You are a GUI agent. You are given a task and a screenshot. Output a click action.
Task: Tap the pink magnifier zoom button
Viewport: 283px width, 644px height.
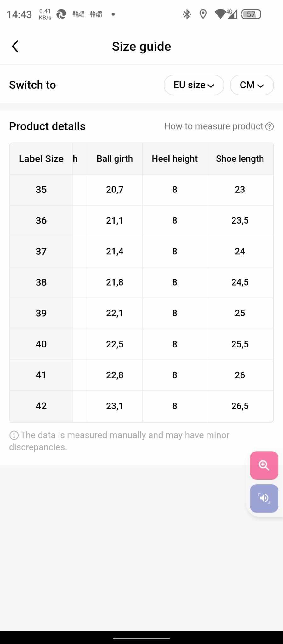(x=264, y=465)
